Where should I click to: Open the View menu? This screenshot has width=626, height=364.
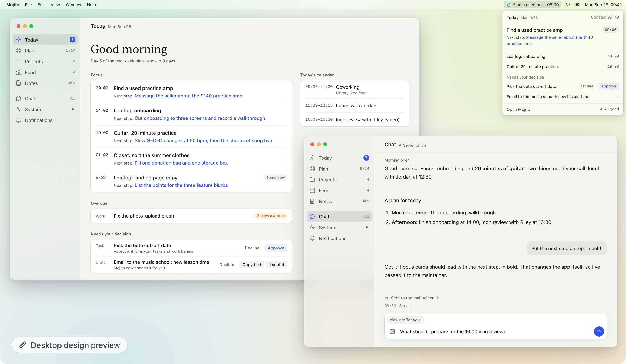(55, 4)
